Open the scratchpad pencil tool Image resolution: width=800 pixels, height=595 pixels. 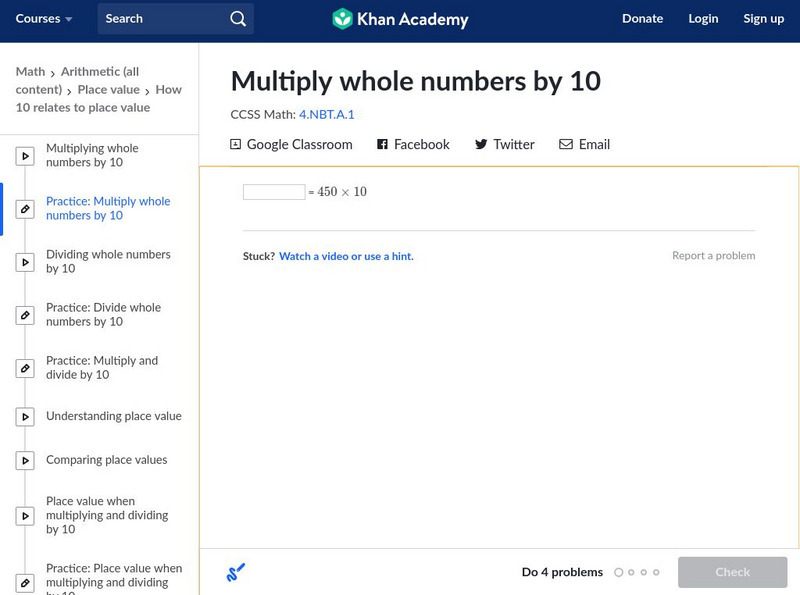(236, 573)
